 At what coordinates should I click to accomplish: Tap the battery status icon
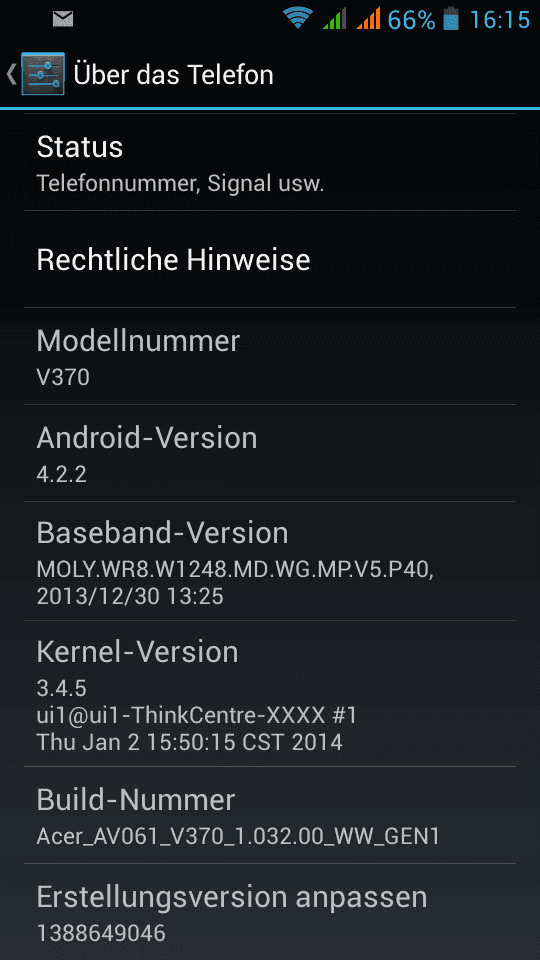click(451, 18)
